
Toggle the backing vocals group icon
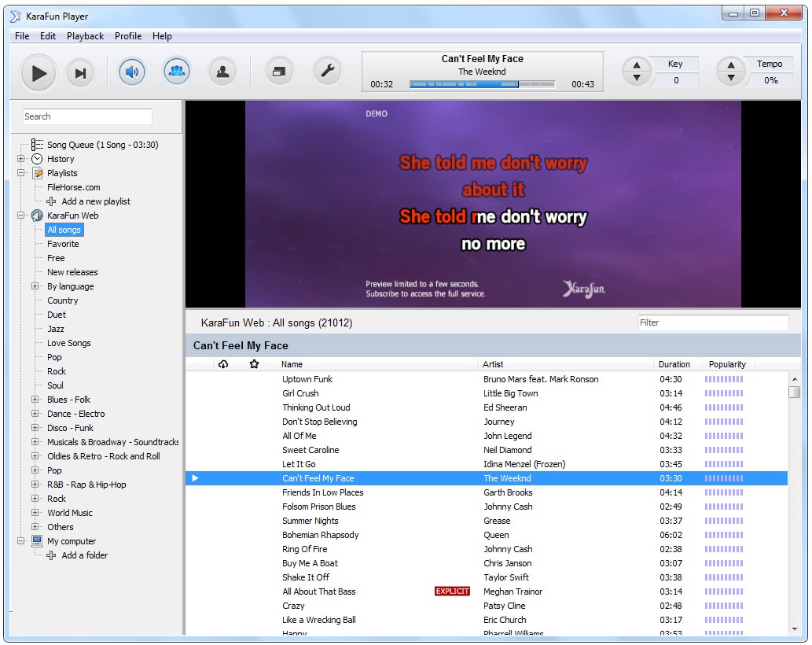[x=178, y=72]
